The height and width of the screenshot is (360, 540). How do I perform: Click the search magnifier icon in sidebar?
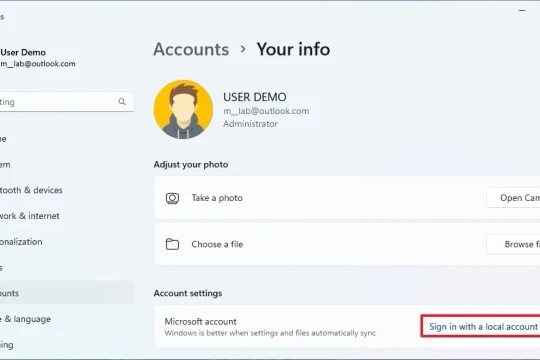[x=122, y=102]
